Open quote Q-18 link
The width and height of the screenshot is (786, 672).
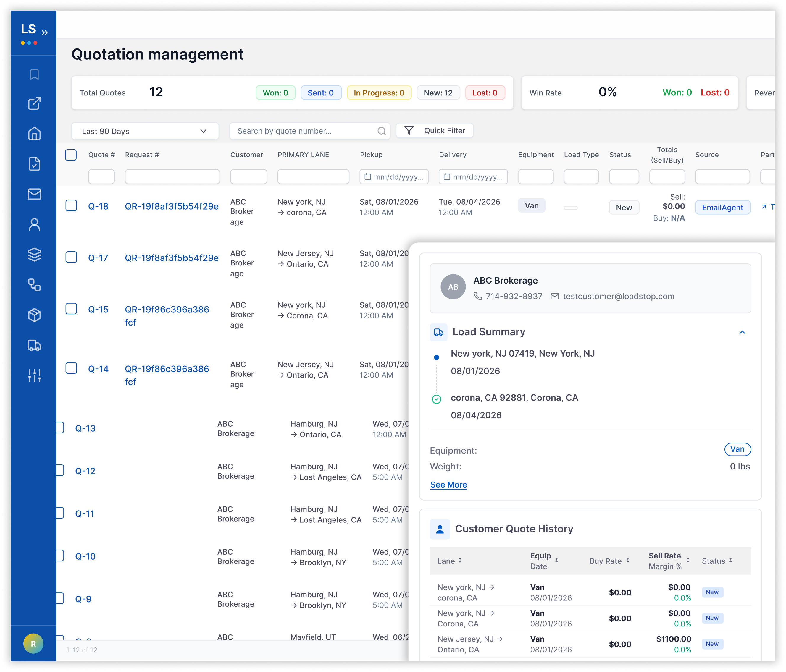(x=98, y=207)
